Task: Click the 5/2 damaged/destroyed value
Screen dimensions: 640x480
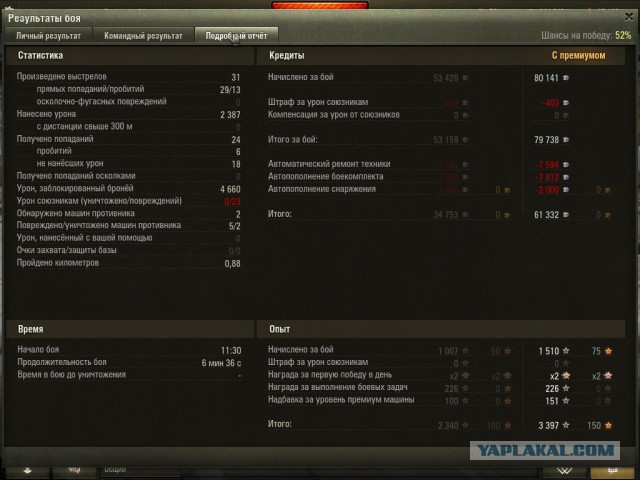Action: tap(235, 226)
